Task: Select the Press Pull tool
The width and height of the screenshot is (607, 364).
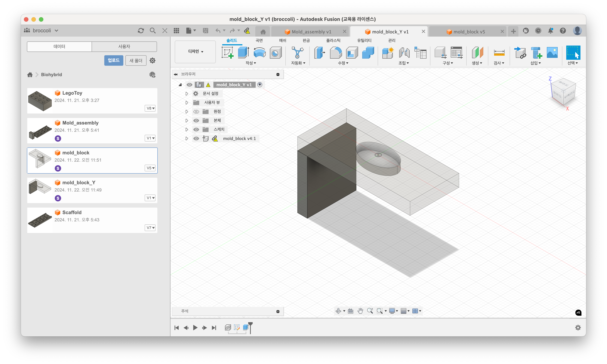Action: coord(320,52)
